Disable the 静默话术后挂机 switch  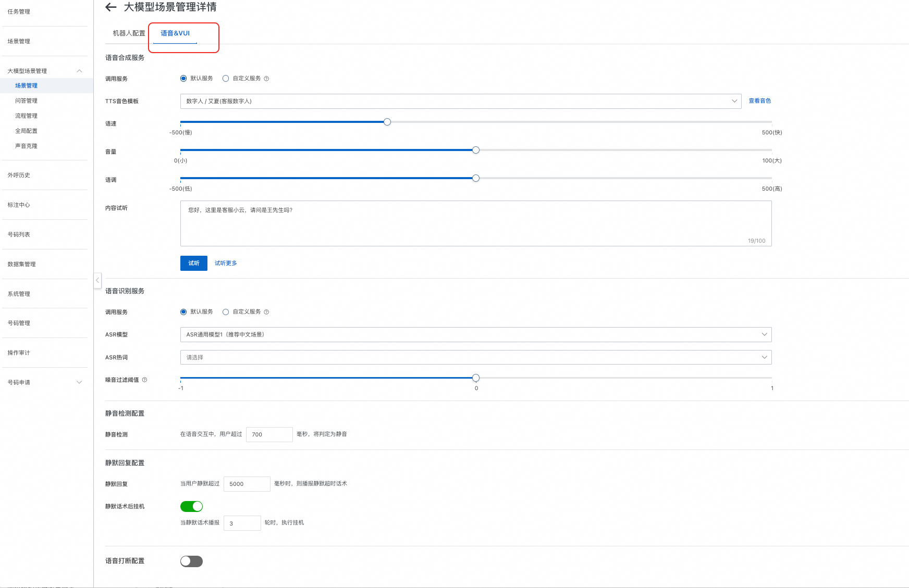(191, 506)
